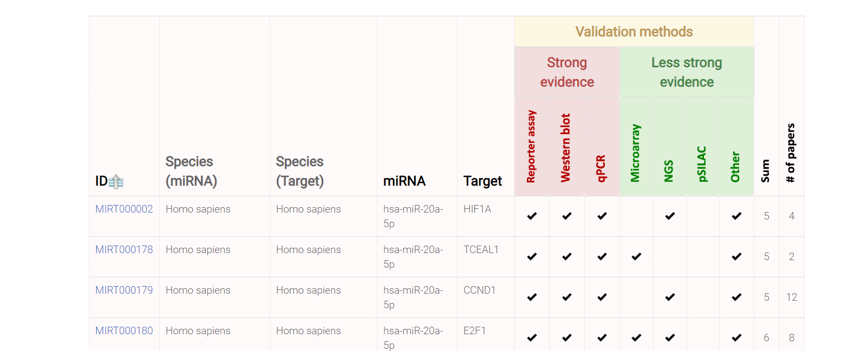Click Microarray checkmark in E2F1 row
This screenshot has height=351, width=868.
coord(637,337)
